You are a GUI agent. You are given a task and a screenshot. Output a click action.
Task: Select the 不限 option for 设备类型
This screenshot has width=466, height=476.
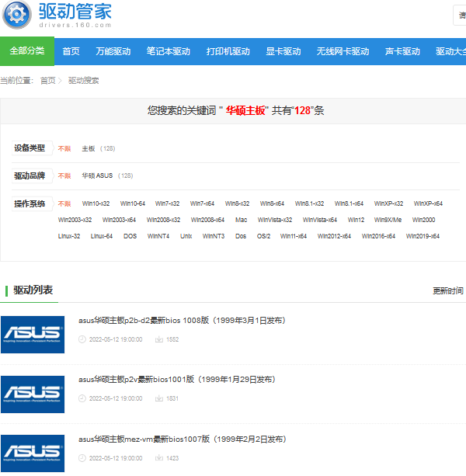pyautogui.click(x=64, y=148)
